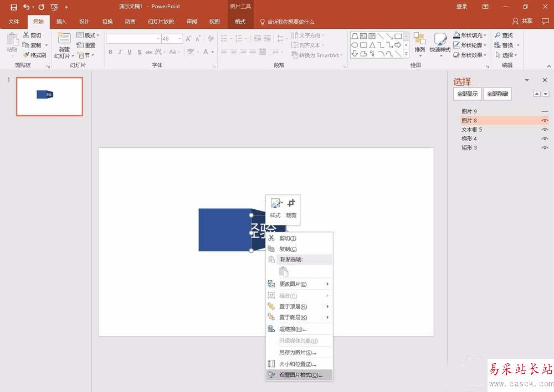Select the slide 1 thumbnail

click(x=49, y=96)
